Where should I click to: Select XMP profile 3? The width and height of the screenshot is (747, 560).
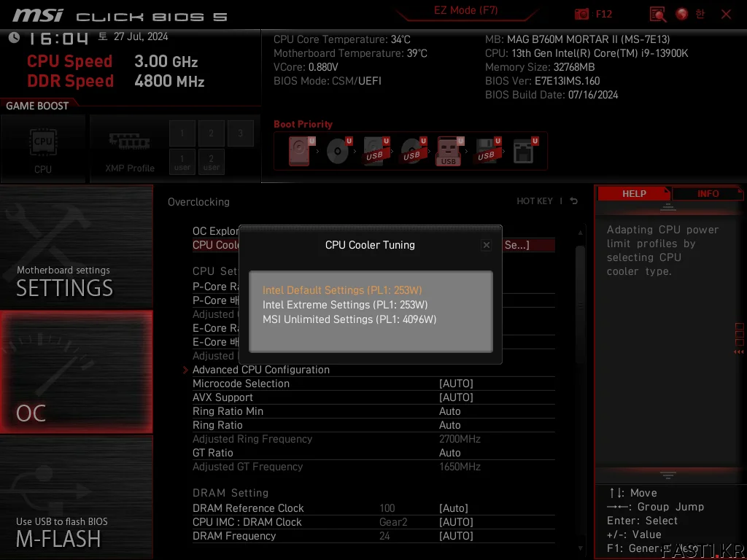point(240,133)
